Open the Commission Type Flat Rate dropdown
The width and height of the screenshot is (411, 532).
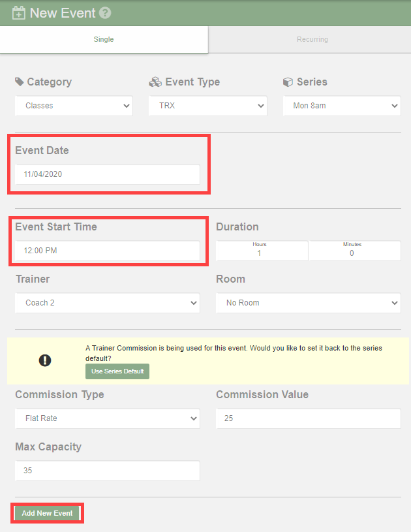108,418
